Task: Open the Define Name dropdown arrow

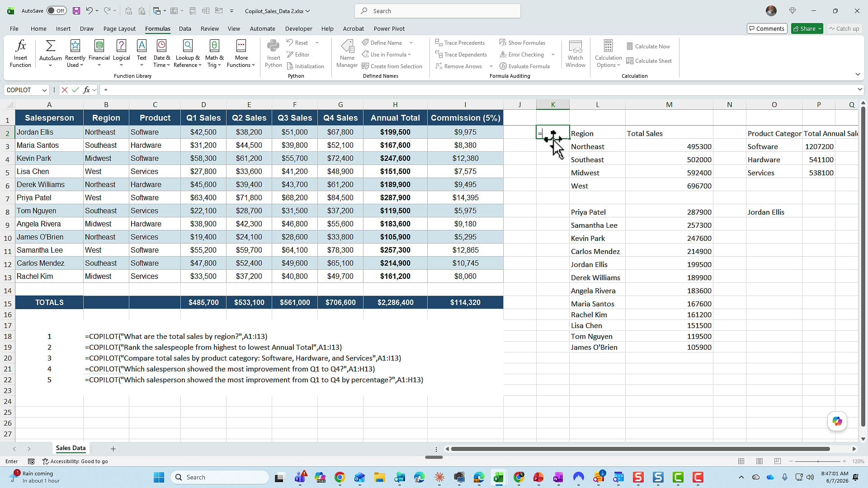Action: (411, 42)
